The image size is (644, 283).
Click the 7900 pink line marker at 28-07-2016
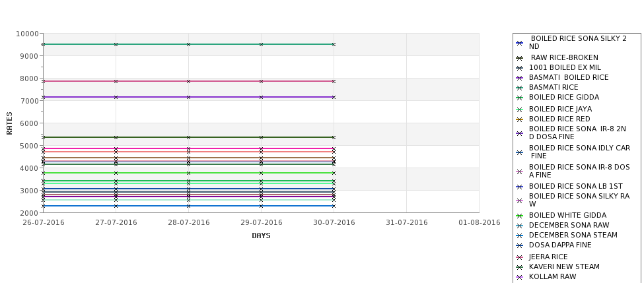(x=188, y=81)
